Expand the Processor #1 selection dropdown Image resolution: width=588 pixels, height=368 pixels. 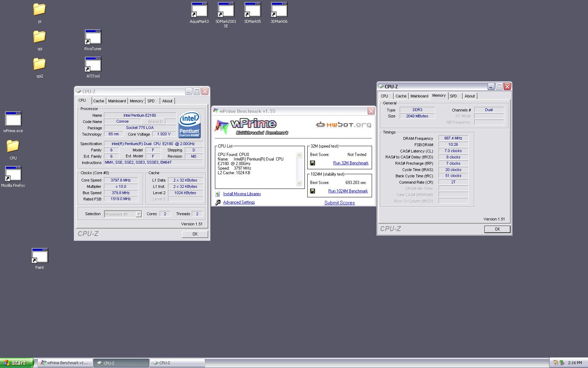139,214
